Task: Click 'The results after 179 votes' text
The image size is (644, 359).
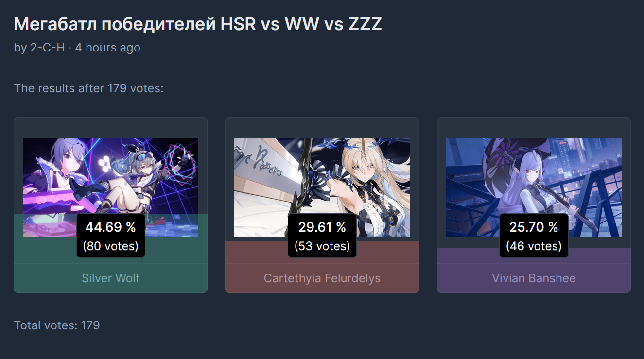Action: (x=89, y=88)
